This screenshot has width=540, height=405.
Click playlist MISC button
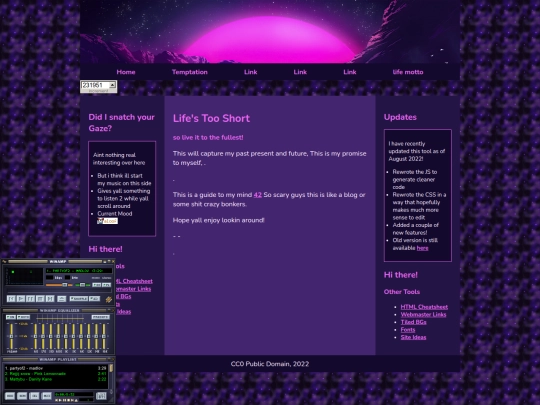pos(46,396)
